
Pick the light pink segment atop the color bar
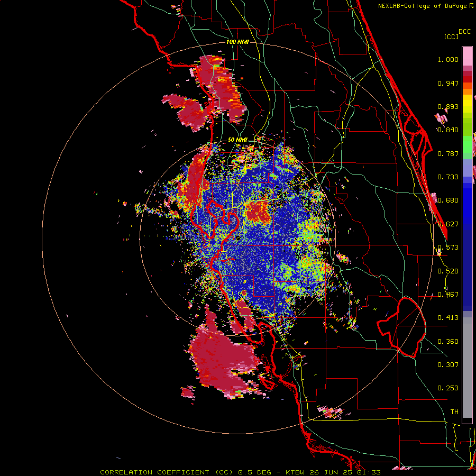[x=467, y=56]
